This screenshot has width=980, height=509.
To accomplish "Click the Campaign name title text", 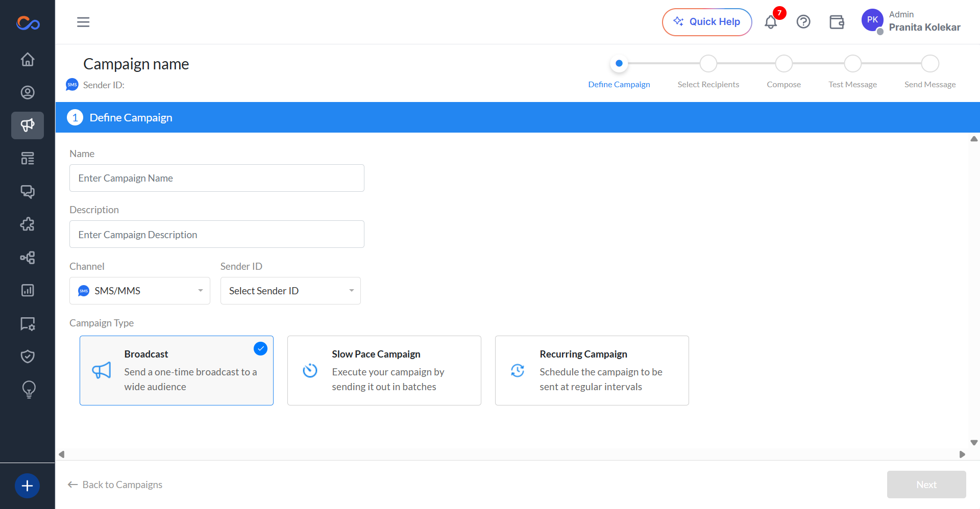I will pos(136,64).
